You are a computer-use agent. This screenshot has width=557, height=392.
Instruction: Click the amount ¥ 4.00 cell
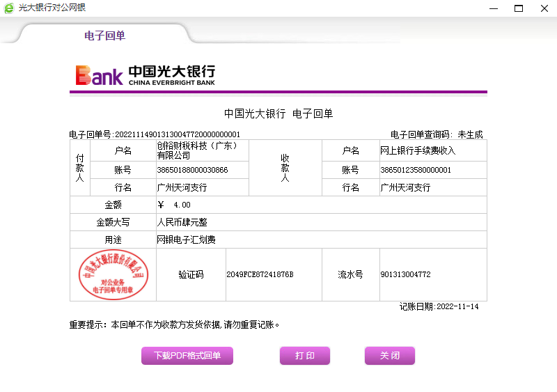click(x=174, y=205)
